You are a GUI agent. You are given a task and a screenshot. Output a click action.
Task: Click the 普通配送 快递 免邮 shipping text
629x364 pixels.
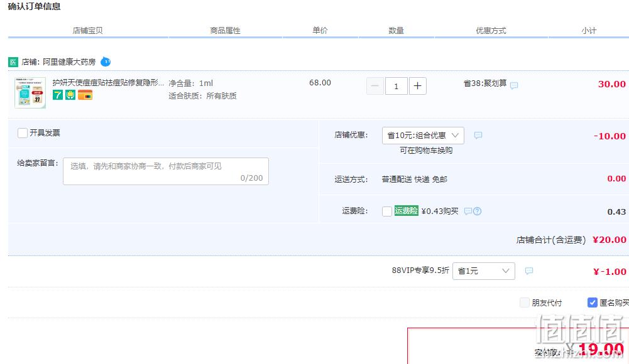click(414, 179)
